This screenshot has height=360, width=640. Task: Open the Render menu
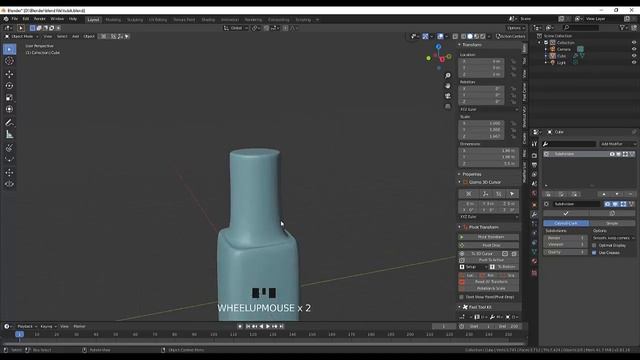pos(40,19)
